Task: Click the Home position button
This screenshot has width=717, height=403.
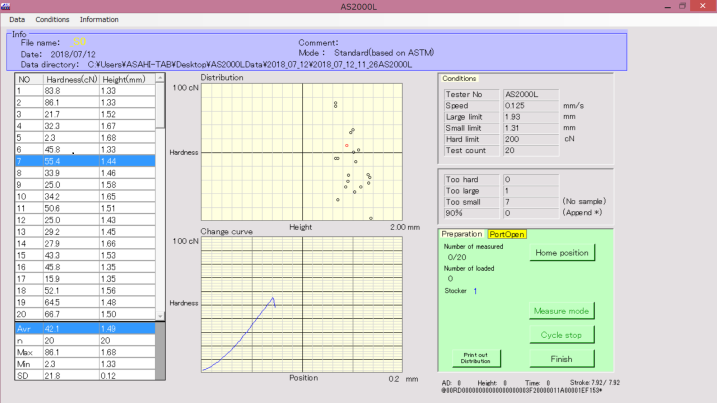Action: [562, 253]
